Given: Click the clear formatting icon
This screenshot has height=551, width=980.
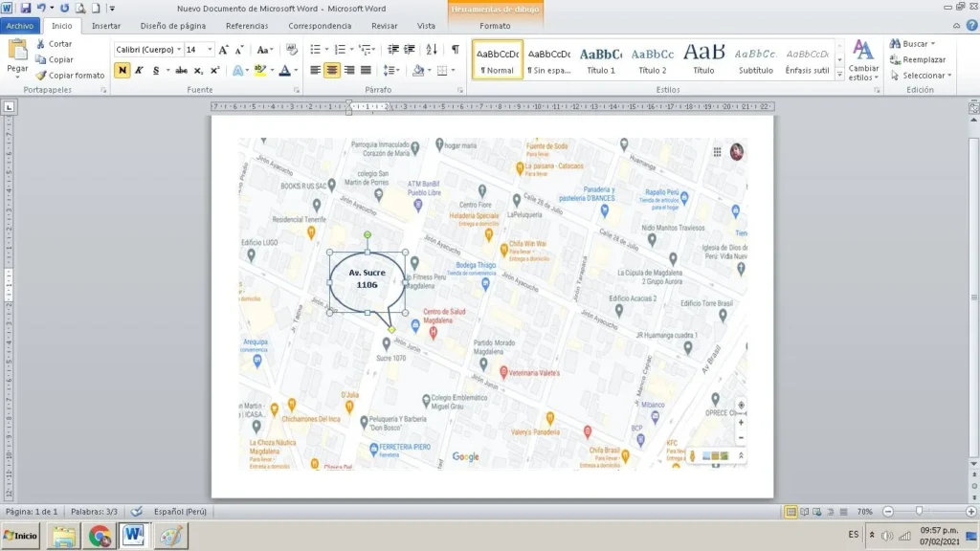Looking at the screenshot, I should (291, 50).
